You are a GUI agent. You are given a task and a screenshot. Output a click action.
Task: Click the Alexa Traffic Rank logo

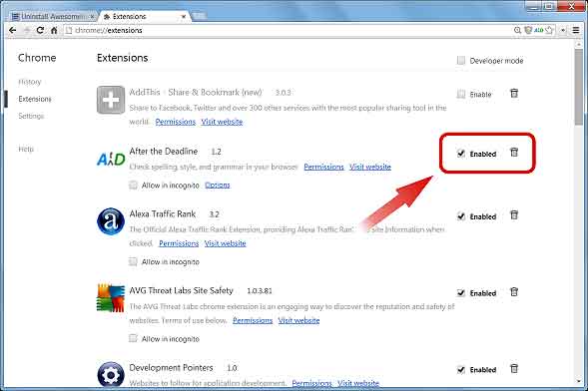point(111,221)
